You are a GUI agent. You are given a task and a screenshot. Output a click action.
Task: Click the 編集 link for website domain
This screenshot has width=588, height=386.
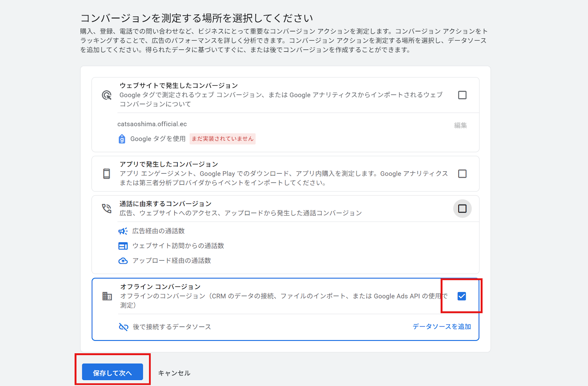tap(460, 125)
